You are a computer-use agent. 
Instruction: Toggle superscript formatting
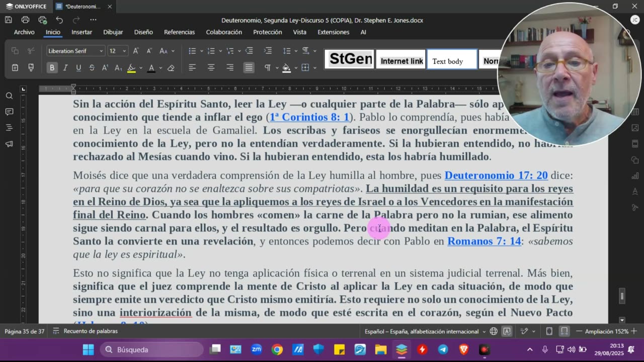tap(105, 68)
